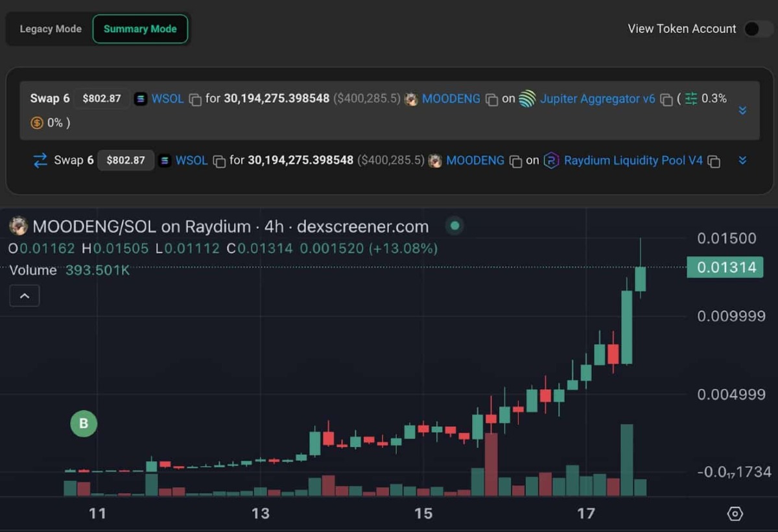The width and height of the screenshot is (778, 532).
Task: Click the $802.87 amount badge in top row
Action: (102, 99)
